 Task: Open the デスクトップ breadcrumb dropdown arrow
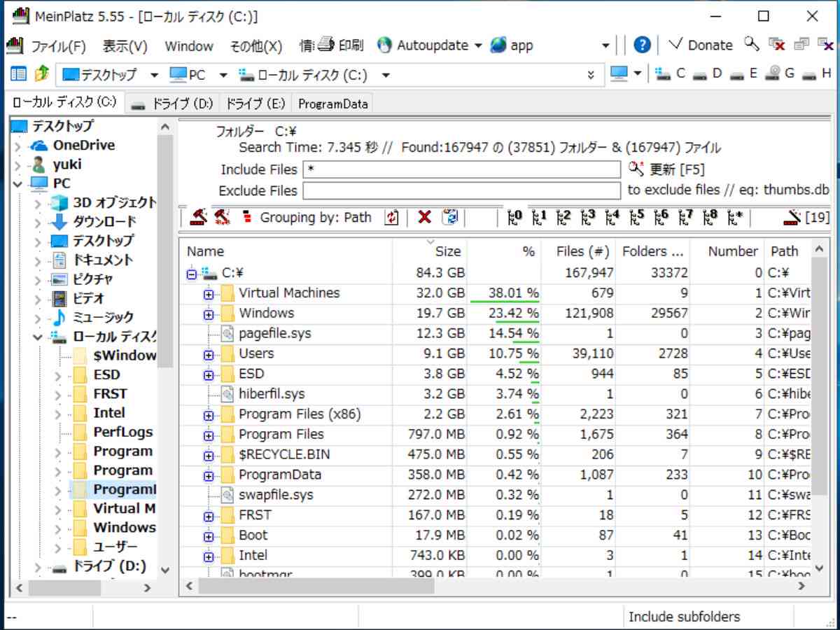[155, 75]
